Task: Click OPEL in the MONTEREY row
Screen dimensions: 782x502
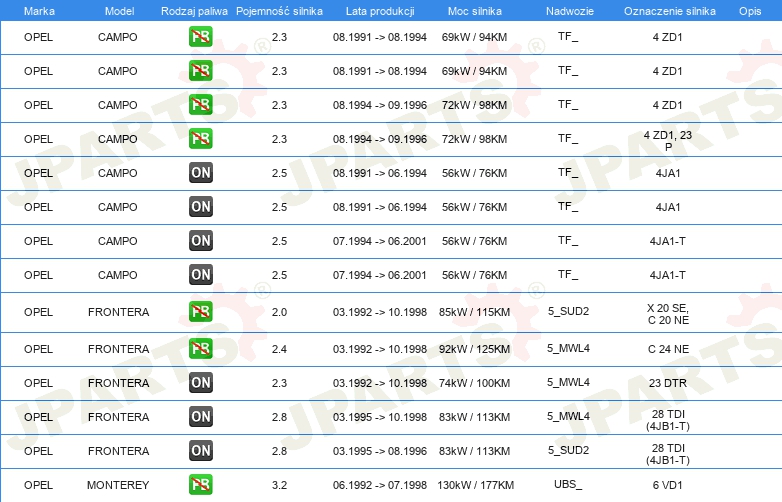Action: [38, 485]
